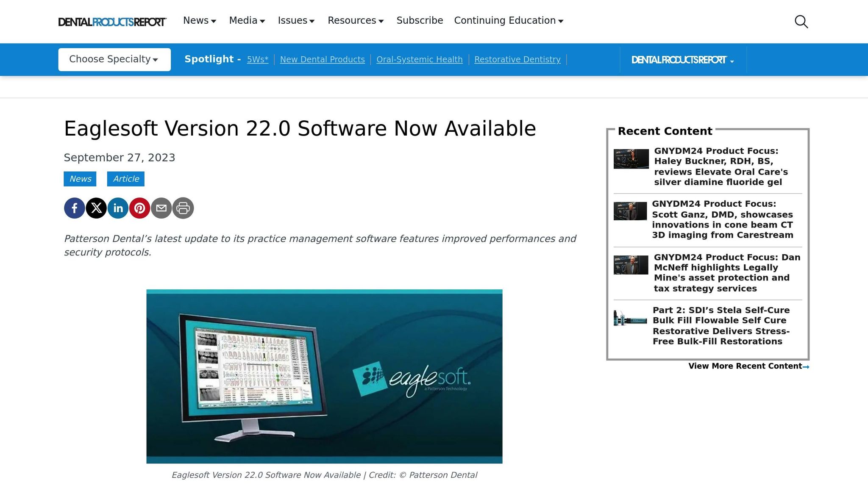Click the Dental Products Report logo
Image resolution: width=868 pixels, height=488 pixels.
point(112,21)
